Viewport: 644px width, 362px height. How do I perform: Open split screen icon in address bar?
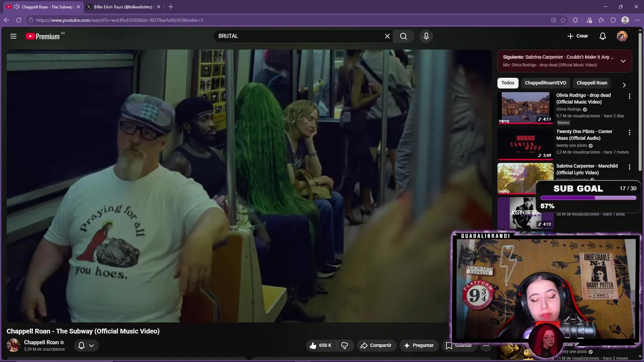click(x=553, y=20)
